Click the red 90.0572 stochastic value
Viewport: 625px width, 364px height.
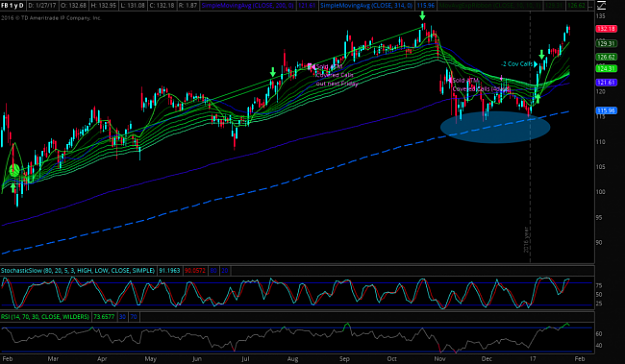click(x=195, y=271)
